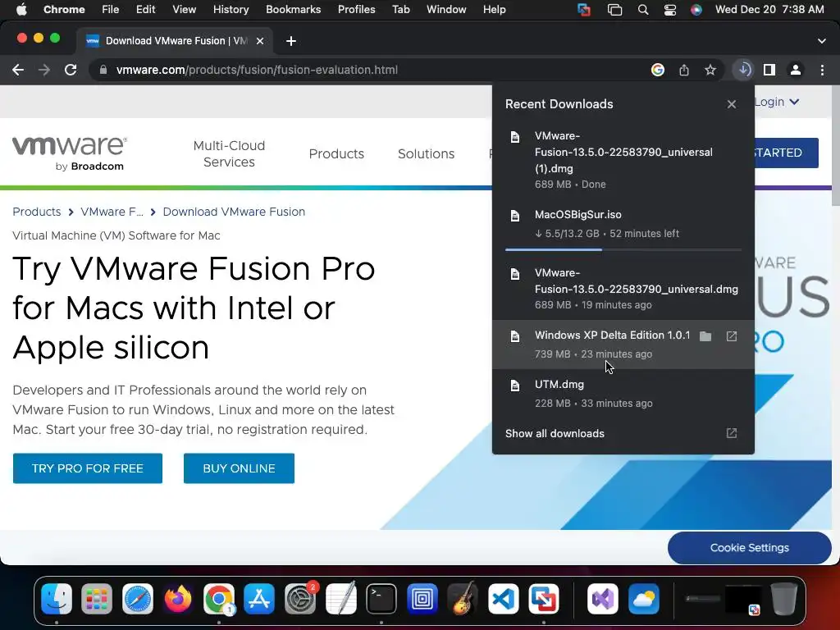
Task: Open System Preferences from the Dock
Action: (300, 598)
